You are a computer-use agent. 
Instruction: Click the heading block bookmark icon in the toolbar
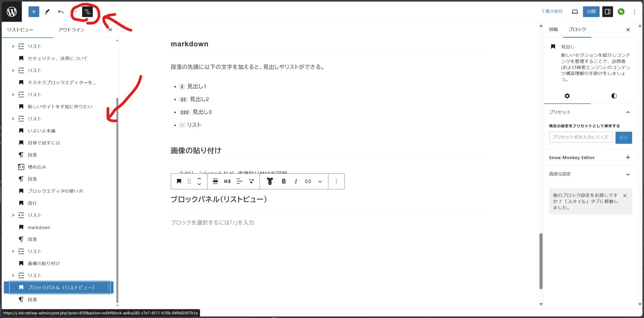[179, 181]
